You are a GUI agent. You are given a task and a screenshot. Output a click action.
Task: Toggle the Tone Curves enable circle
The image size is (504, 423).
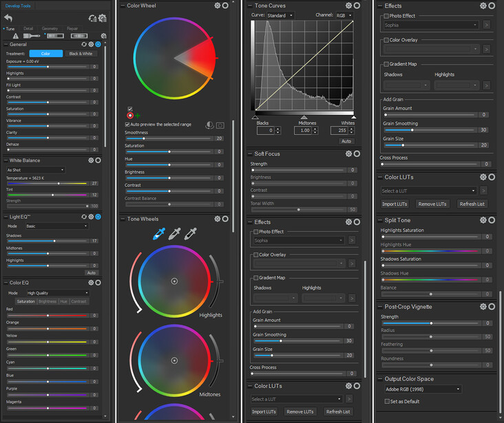[357, 6]
